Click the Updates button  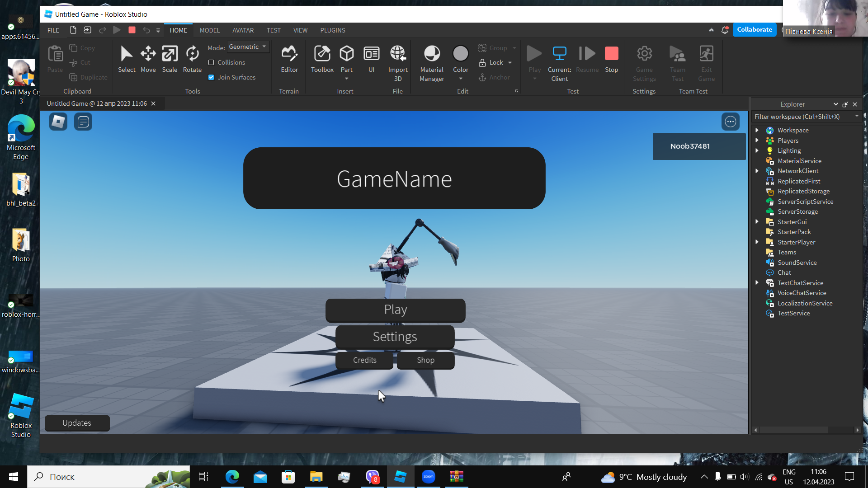77,423
